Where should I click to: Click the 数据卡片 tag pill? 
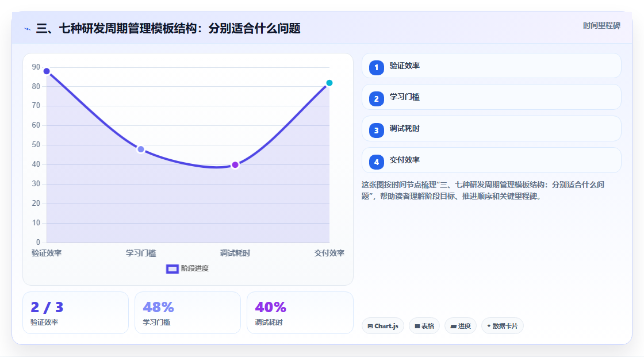(x=503, y=326)
